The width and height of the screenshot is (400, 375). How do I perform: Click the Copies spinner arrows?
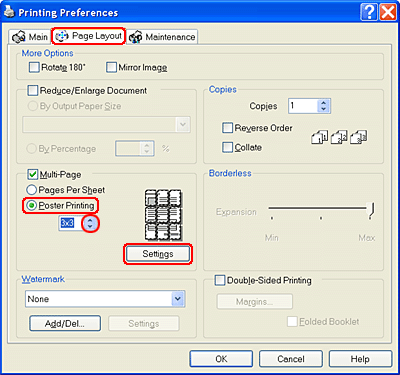point(324,106)
